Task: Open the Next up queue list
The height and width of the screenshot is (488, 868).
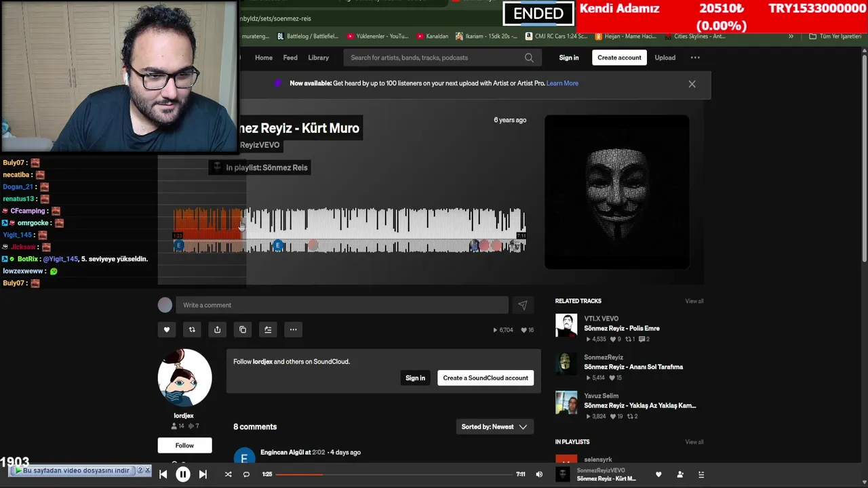Action: tap(701, 474)
